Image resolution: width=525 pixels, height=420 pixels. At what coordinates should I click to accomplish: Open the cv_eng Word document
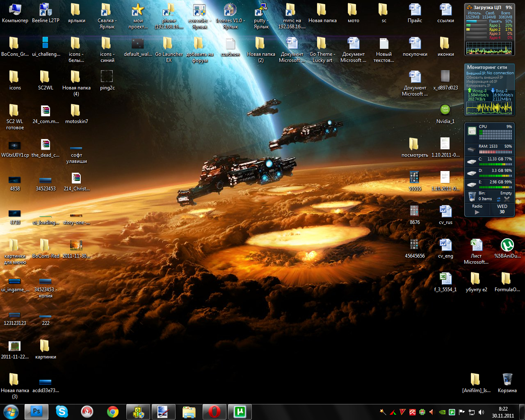click(445, 249)
